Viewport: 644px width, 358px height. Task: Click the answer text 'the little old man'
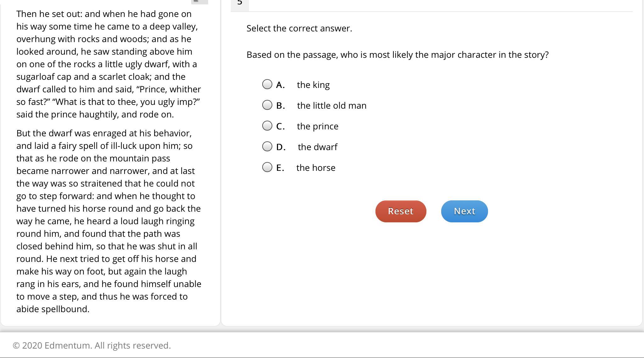332,106
